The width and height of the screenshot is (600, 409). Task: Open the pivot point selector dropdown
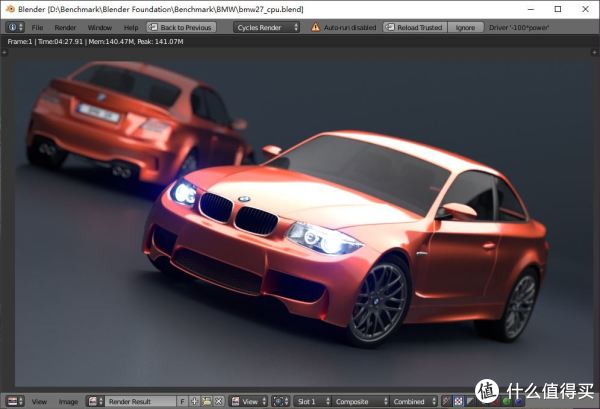tap(280, 401)
